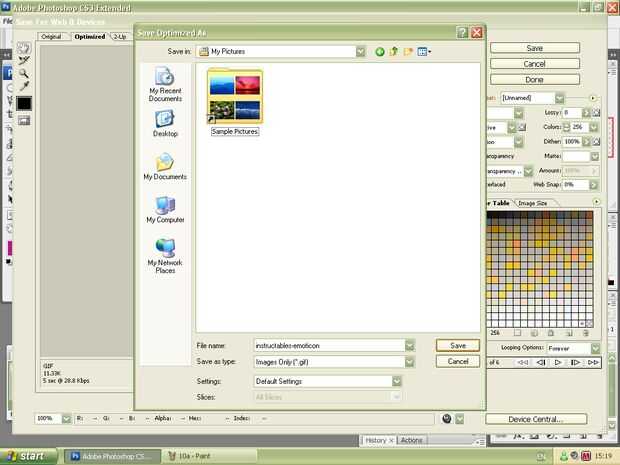Jump to first animation frame
The image size is (620, 465).
coord(523,362)
